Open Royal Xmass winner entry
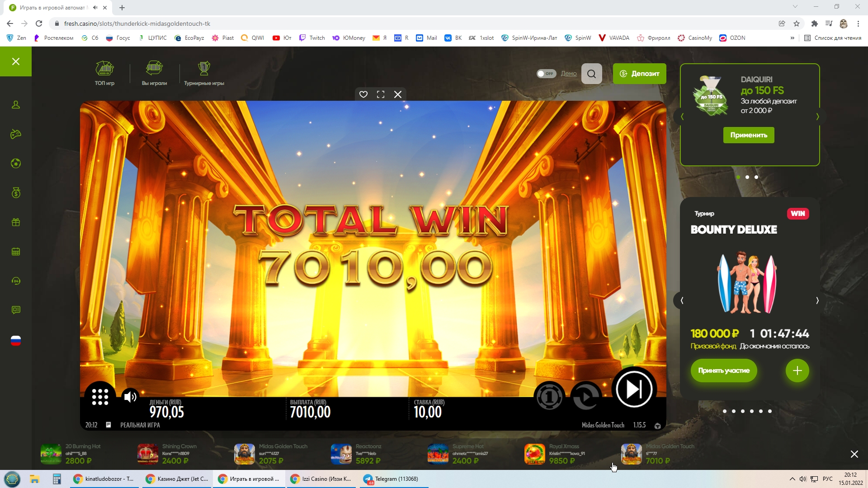This screenshot has height=488, width=868. pyautogui.click(x=556, y=454)
